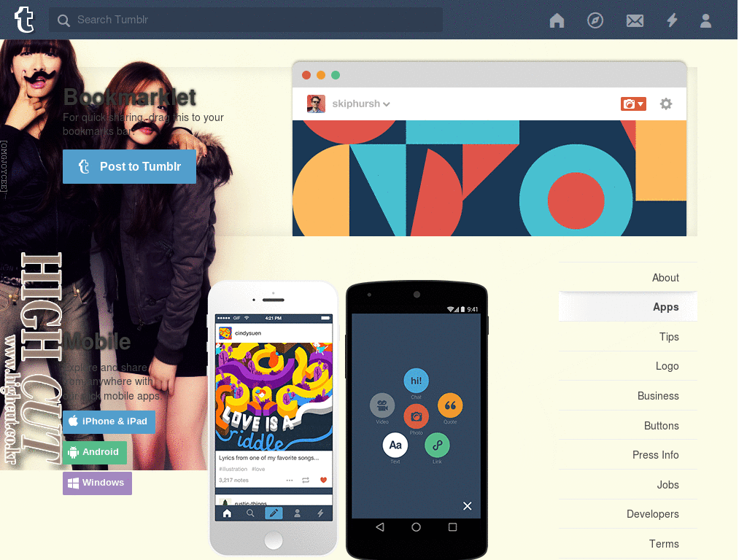
Task: Open the Business sidebar link
Action: coord(658,396)
